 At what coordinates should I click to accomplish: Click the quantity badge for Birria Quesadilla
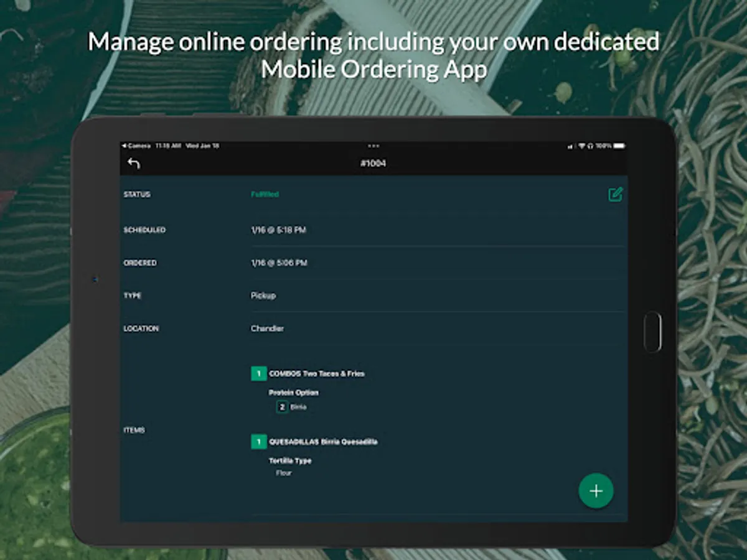point(258,442)
